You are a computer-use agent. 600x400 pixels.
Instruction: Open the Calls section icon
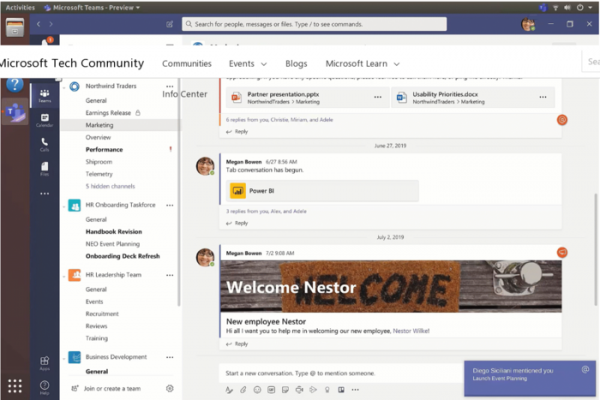click(45, 144)
